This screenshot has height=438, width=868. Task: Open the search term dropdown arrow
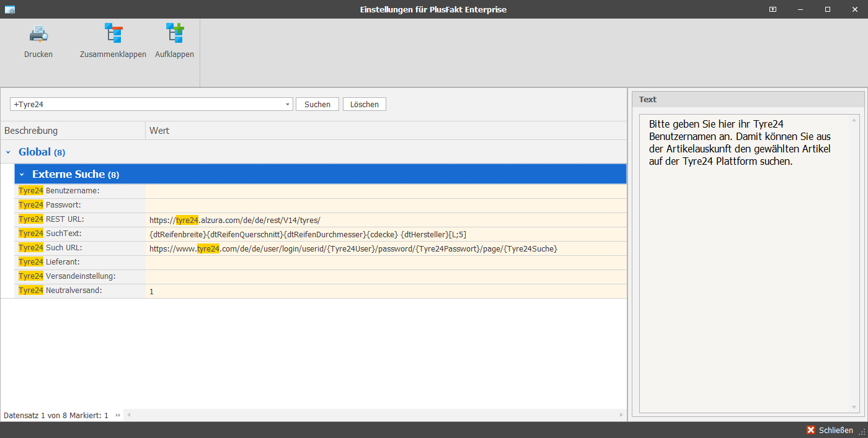tap(288, 105)
